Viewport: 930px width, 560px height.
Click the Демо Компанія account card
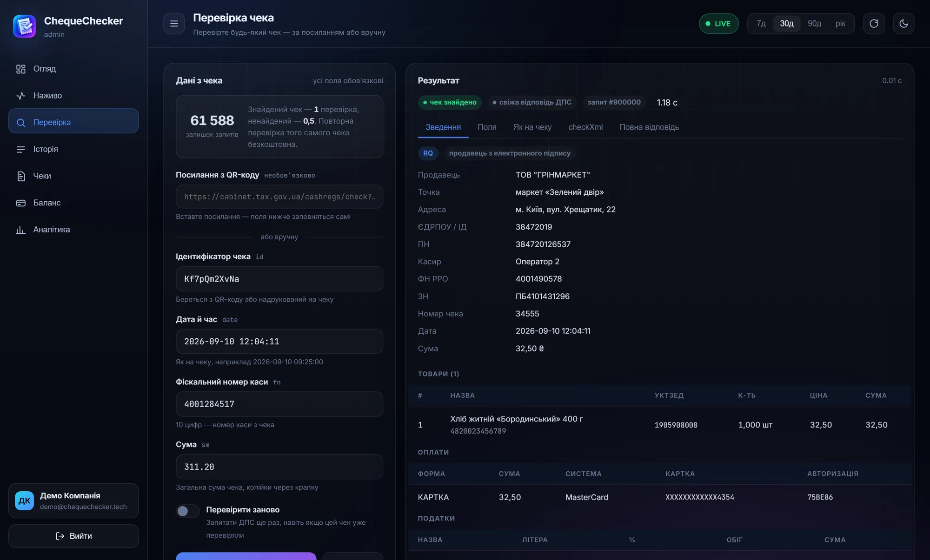[73, 501]
